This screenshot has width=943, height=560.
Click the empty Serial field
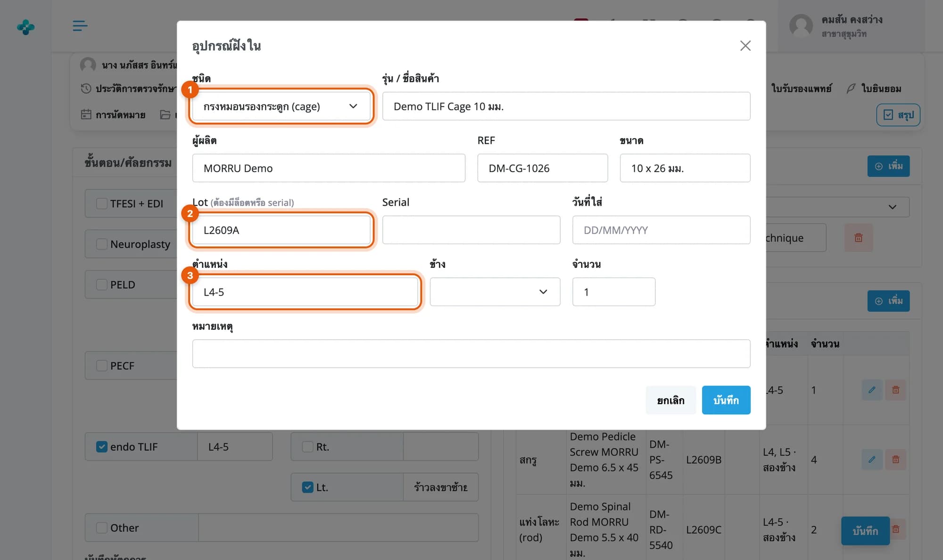point(471,230)
